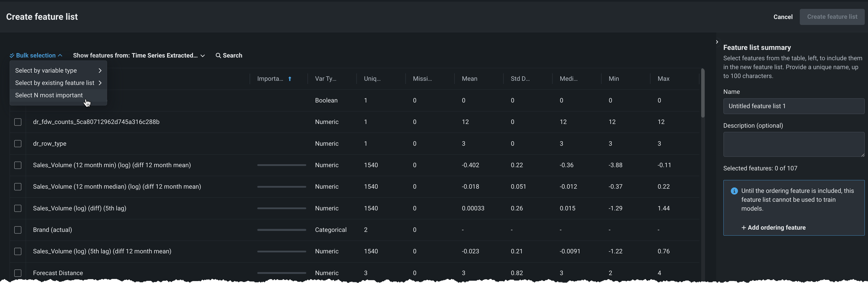Tick the Brand (actual) checkbox
This screenshot has width=868, height=283.
click(18, 230)
